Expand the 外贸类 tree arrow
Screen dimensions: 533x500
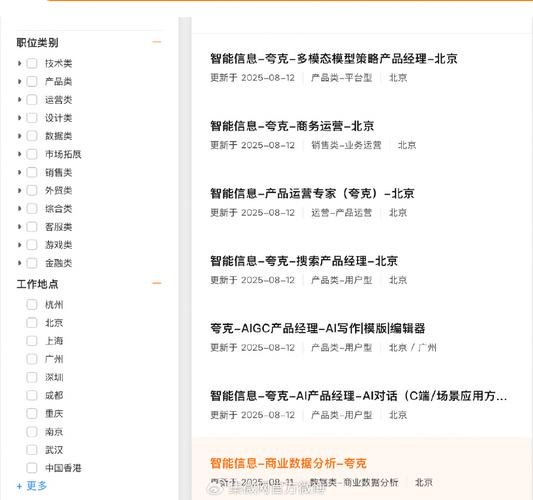pyautogui.click(x=19, y=190)
